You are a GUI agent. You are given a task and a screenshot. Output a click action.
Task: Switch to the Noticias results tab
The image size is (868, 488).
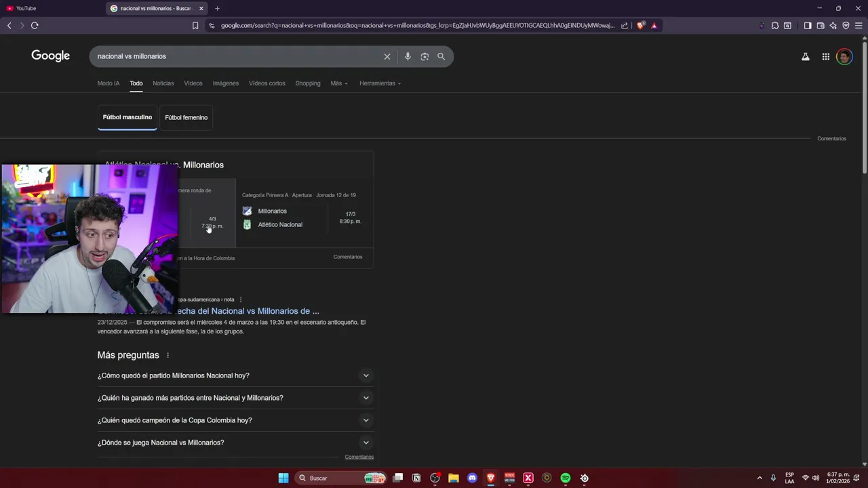tap(163, 83)
